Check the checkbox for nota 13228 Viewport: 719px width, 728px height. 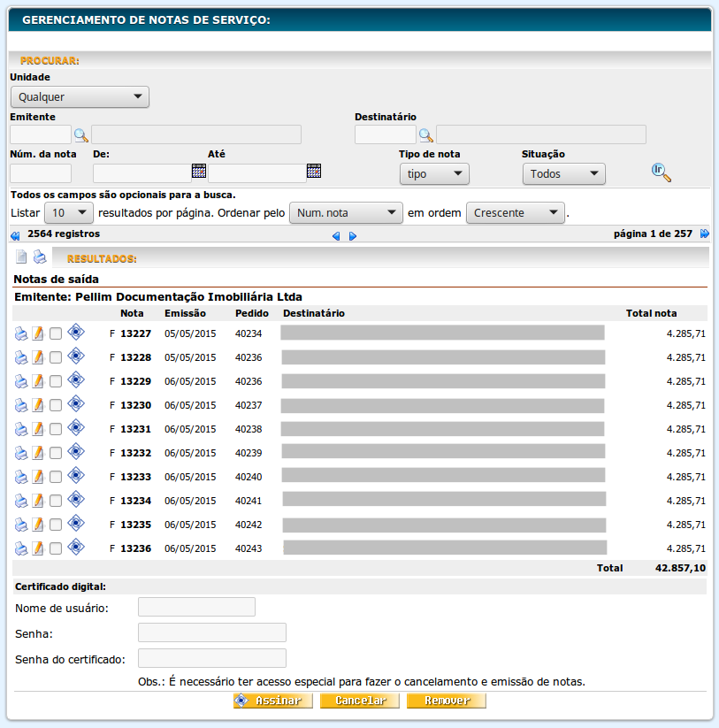[56, 358]
